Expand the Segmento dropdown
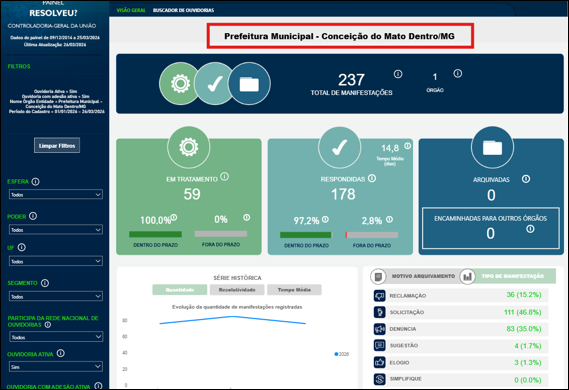This screenshot has height=390, width=569. (56, 296)
